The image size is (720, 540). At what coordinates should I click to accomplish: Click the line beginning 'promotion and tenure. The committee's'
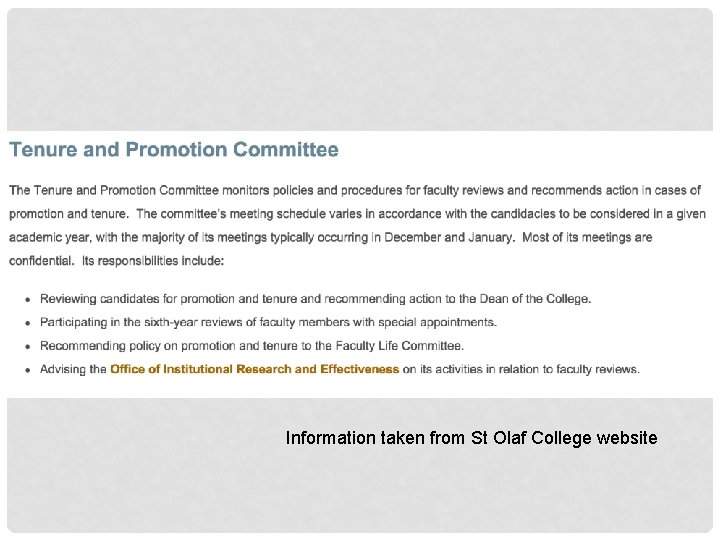pyautogui.click(x=357, y=214)
